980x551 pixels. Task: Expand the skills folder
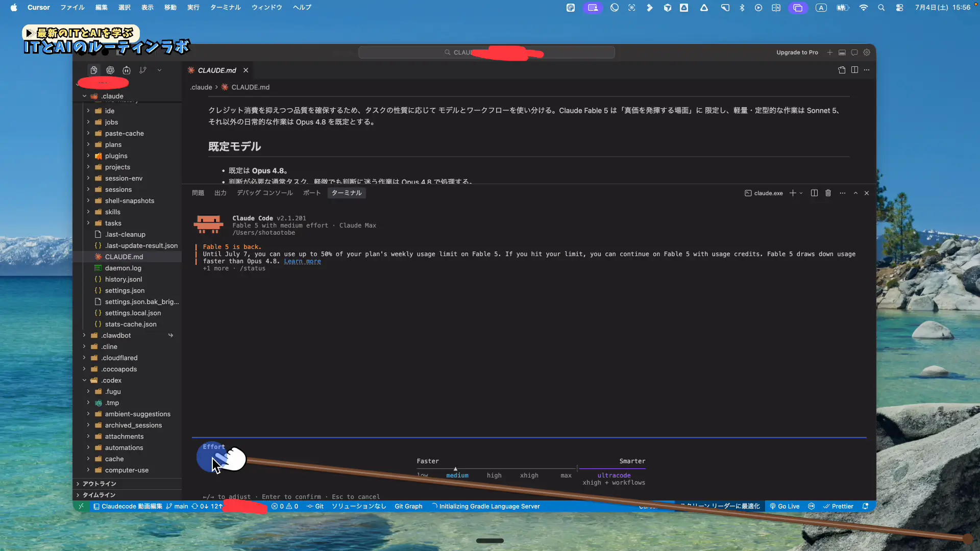(x=88, y=212)
